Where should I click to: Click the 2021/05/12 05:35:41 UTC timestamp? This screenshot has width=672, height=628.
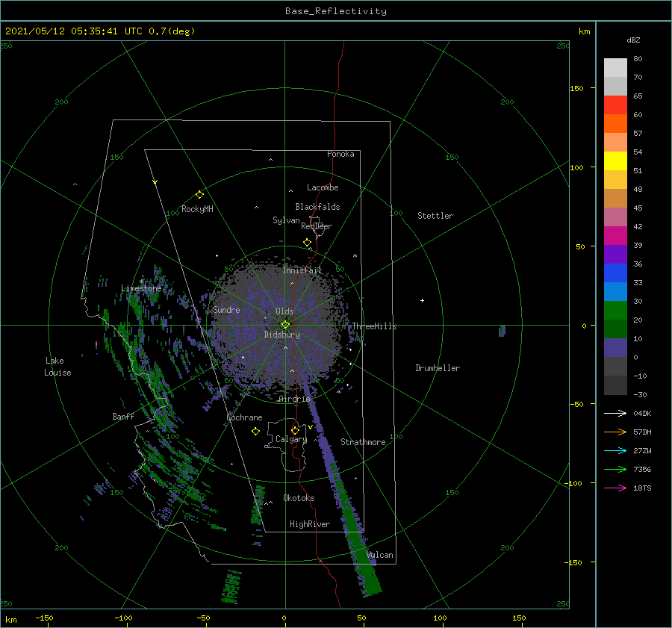[x=73, y=31]
